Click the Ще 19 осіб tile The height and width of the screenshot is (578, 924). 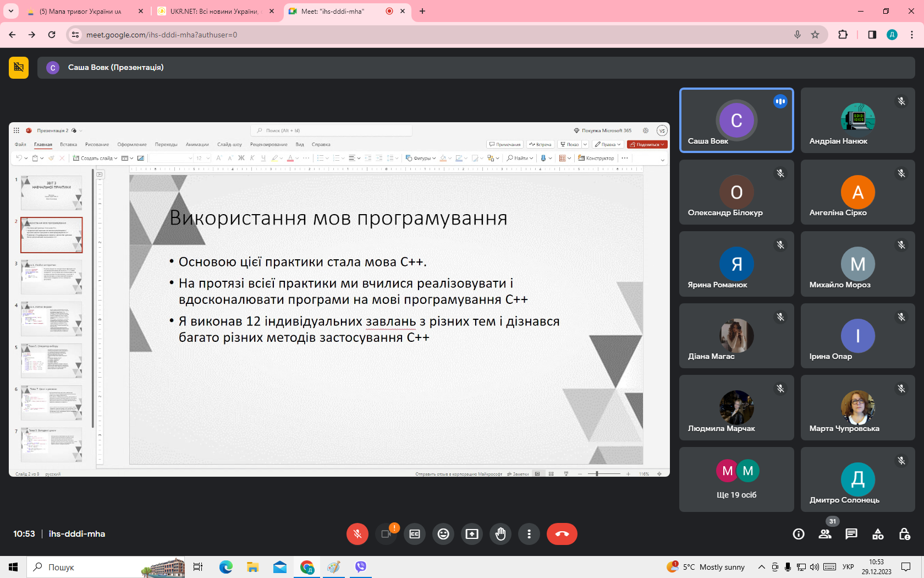736,479
